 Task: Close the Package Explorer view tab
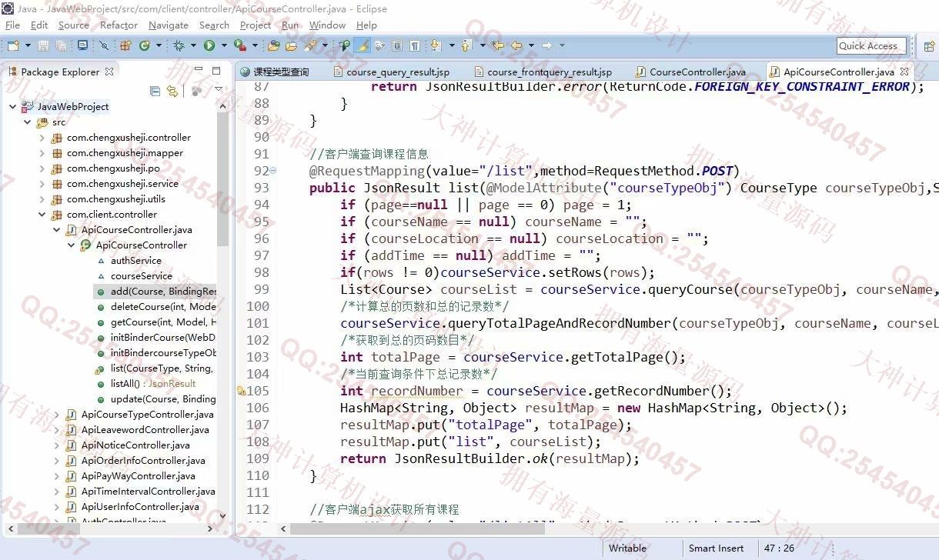[x=109, y=72]
